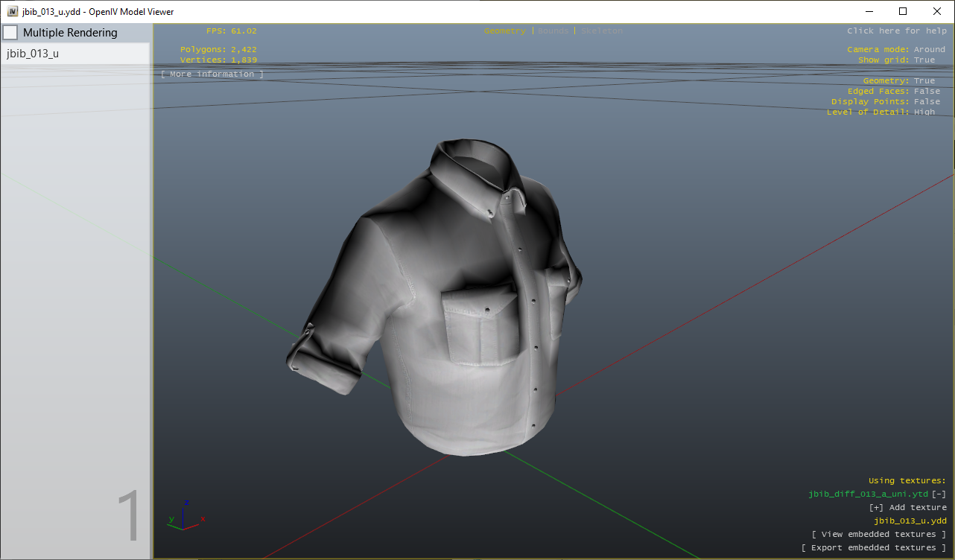Switch to the Skeleton tab
Viewport: 955px width, 560px height.
601,31
